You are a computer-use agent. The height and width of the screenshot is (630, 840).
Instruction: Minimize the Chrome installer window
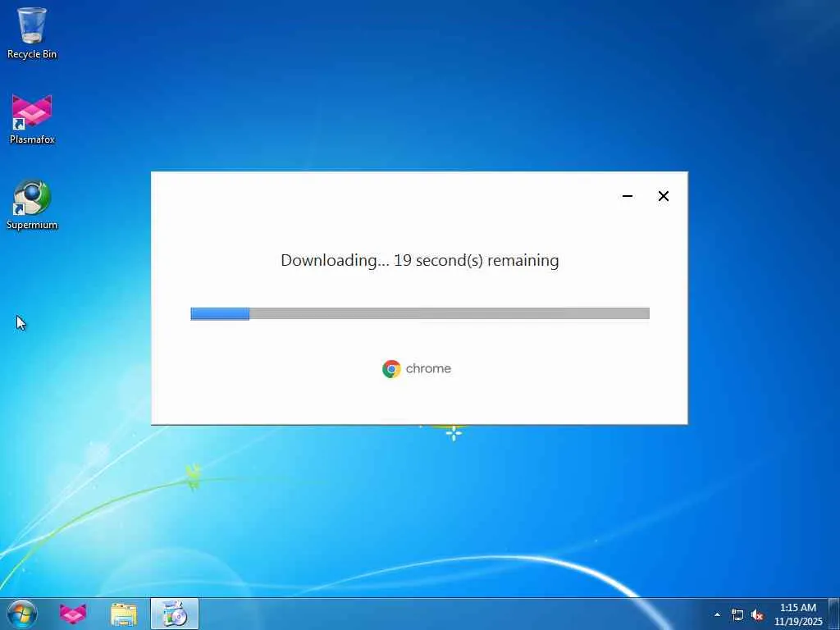pos(628,196)
